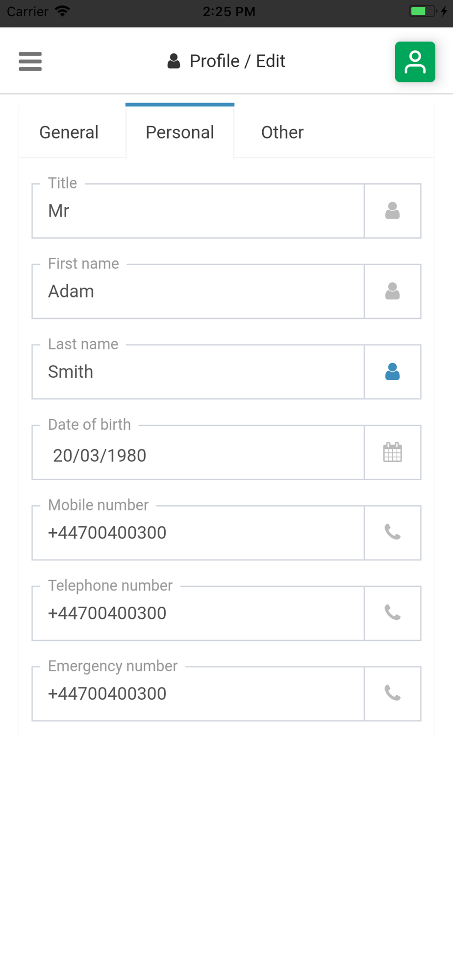Open the Other tab
453x980 pixels.
[282, 132]
